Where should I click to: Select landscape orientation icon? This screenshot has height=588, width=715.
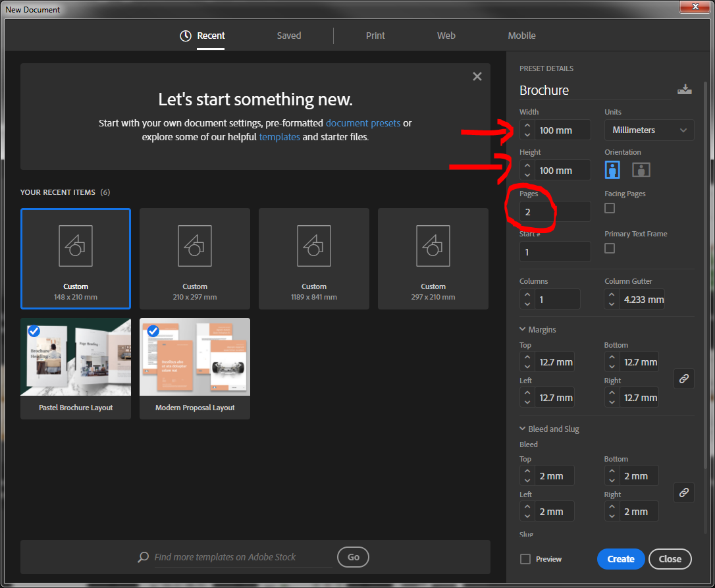tap(641, 170)
